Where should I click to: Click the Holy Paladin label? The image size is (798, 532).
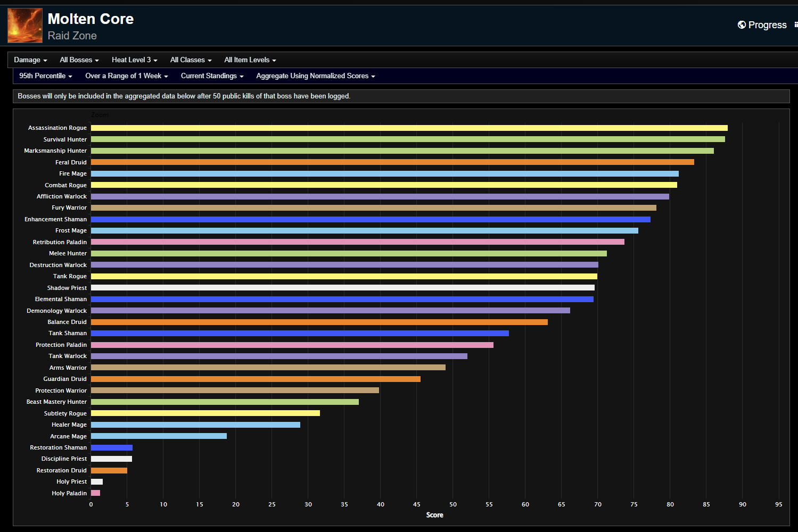(x=69, y=493)
